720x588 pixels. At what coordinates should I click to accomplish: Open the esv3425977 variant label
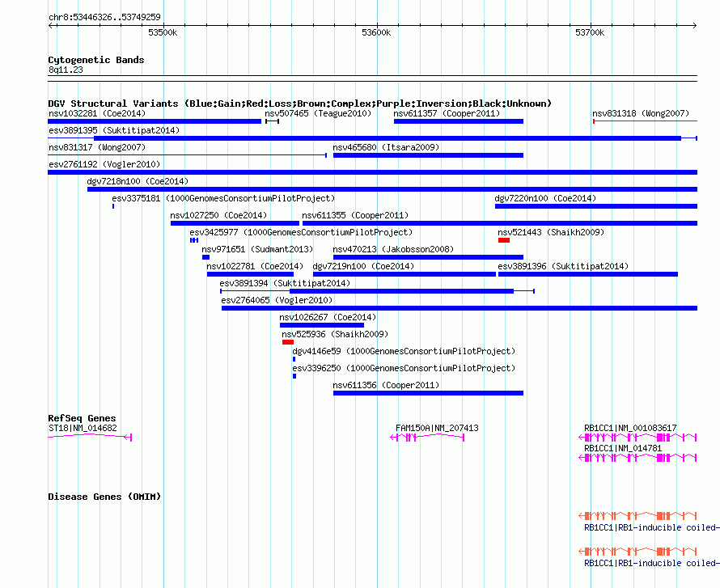click(x=301, y=232)
